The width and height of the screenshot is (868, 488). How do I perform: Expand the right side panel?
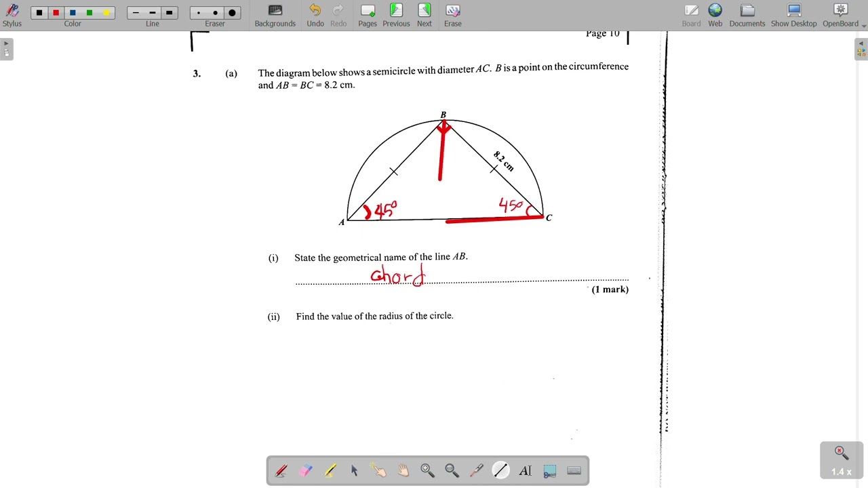tap(861, 49)
